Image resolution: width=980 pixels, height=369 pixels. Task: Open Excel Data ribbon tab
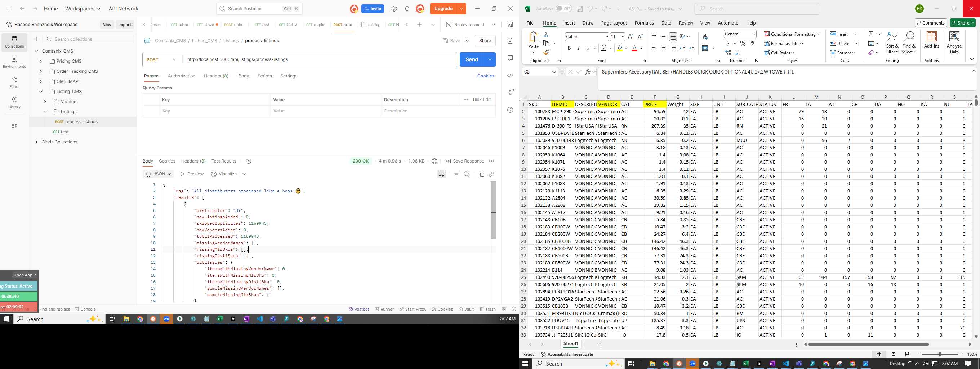click(x=666, y=23)
